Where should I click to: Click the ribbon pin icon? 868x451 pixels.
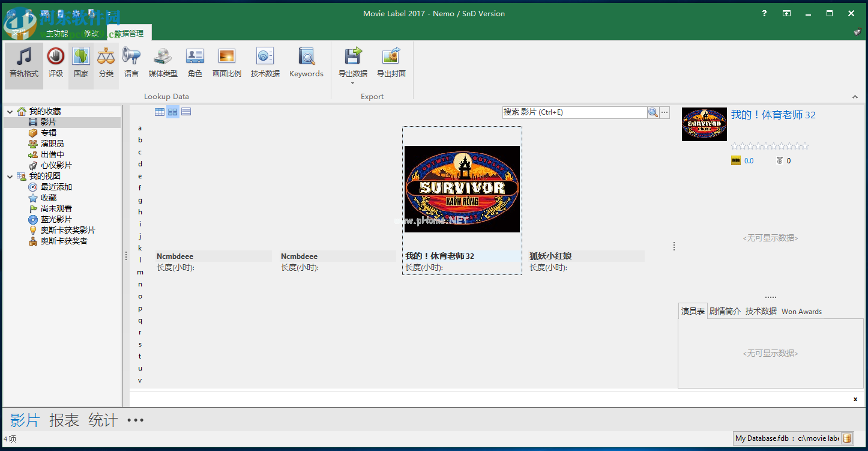(x=857, y=32)
